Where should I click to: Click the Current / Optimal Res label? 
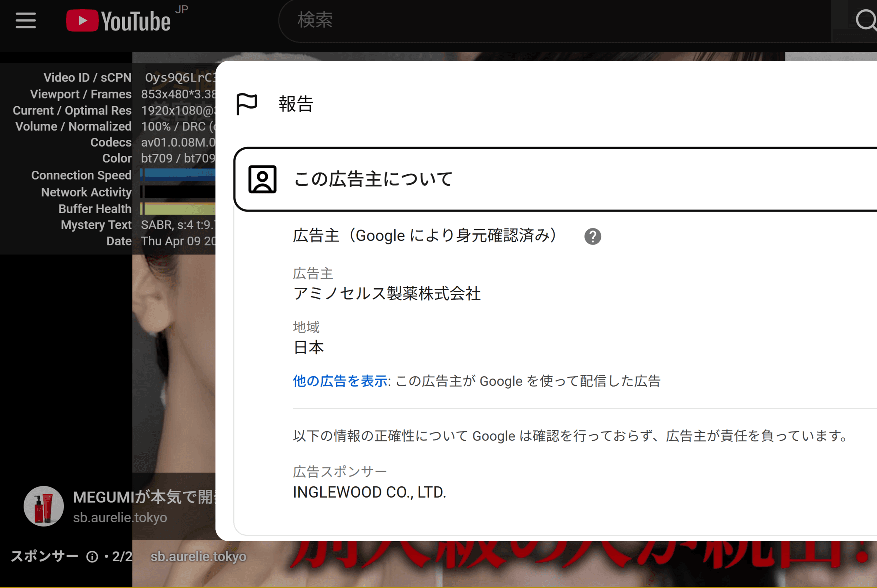point(72,110)
